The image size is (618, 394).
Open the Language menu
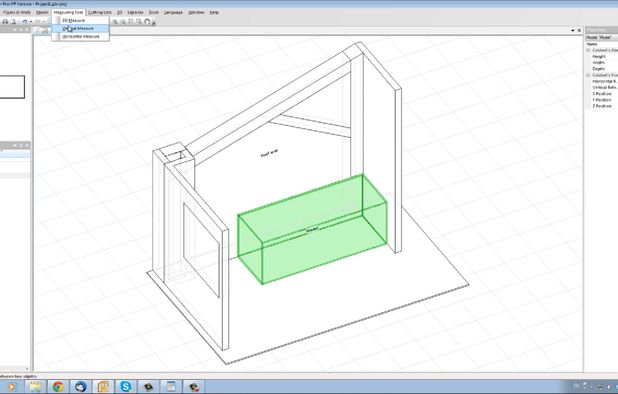(x=173, y=13)
